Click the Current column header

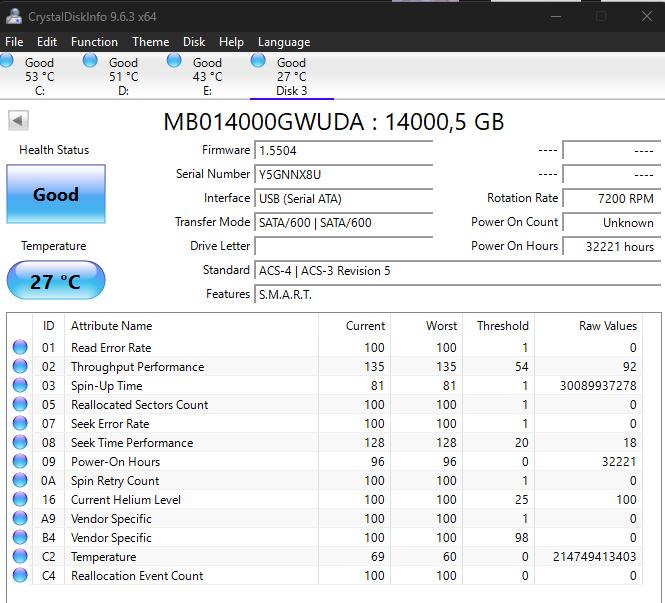[355, 326]
